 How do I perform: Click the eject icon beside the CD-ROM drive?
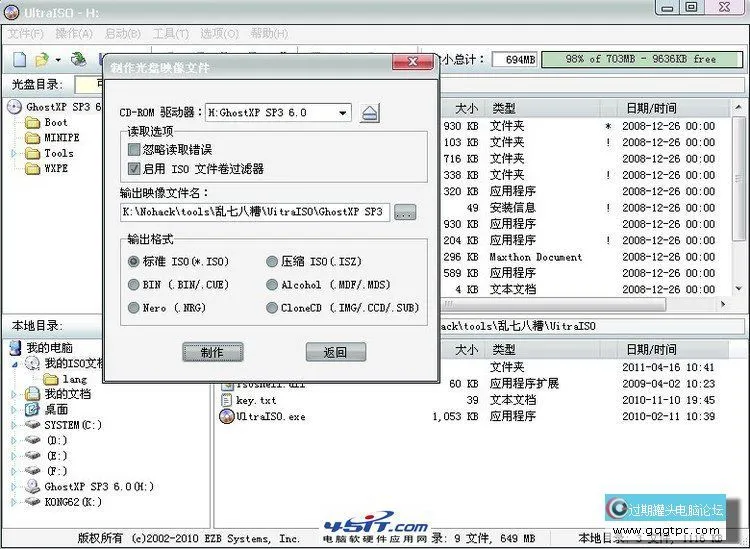point(370,113)
